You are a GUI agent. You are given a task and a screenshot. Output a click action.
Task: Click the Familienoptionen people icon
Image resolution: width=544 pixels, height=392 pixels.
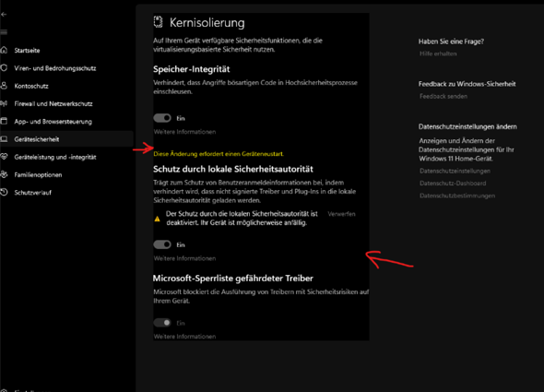[4, 174]
